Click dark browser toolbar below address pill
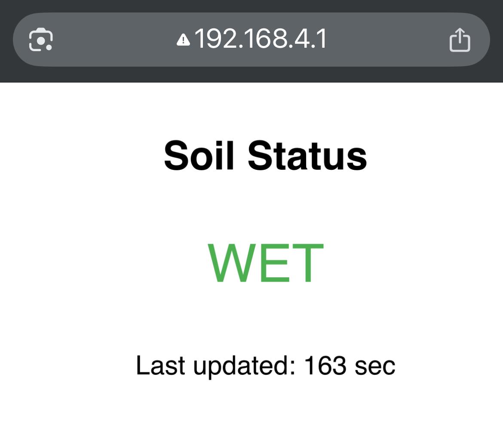The width and height of the screenshot is (503, 448). click(x=252, y=74)
